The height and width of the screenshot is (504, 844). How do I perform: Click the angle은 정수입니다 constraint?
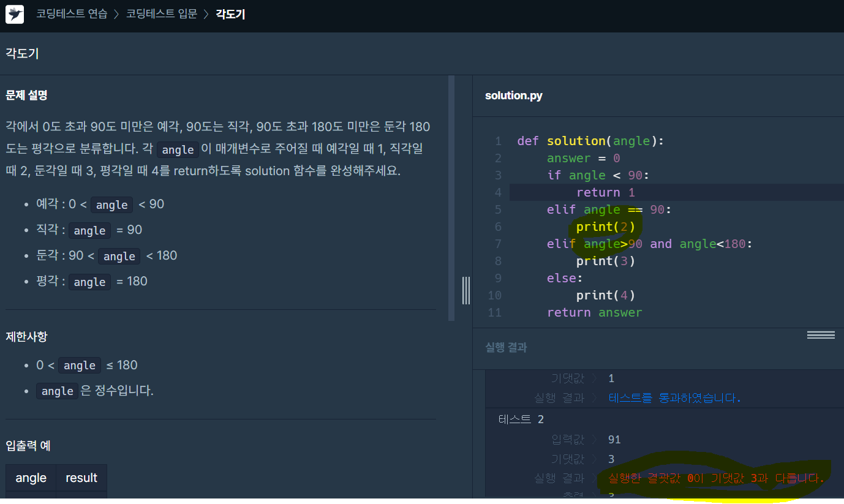pos(95,391)
